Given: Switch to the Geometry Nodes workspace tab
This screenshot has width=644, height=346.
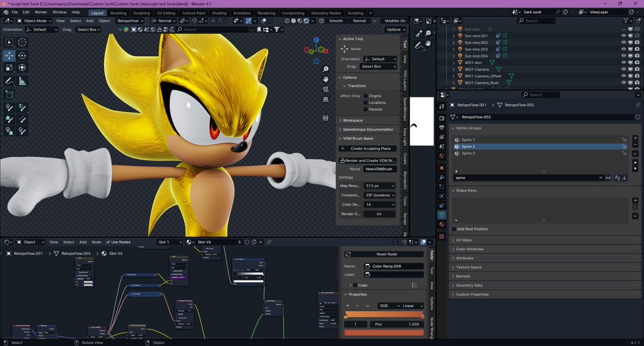Looking at the screenshot, I should [x=326, y=13].
